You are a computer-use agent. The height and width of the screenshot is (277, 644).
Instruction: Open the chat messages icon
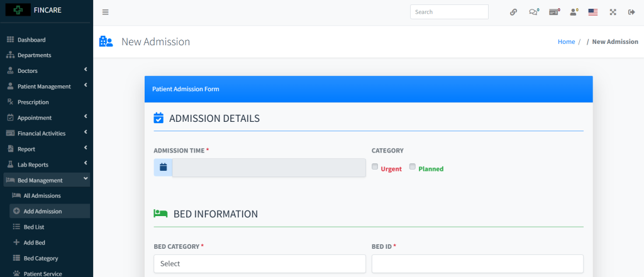533,12
